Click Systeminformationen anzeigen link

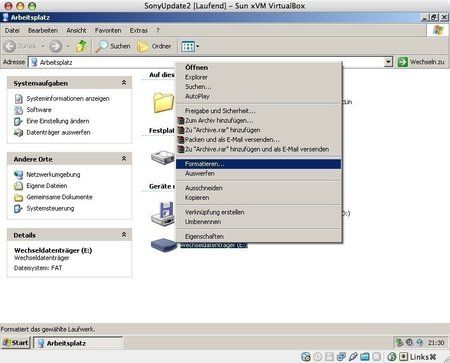click(68, 99)
